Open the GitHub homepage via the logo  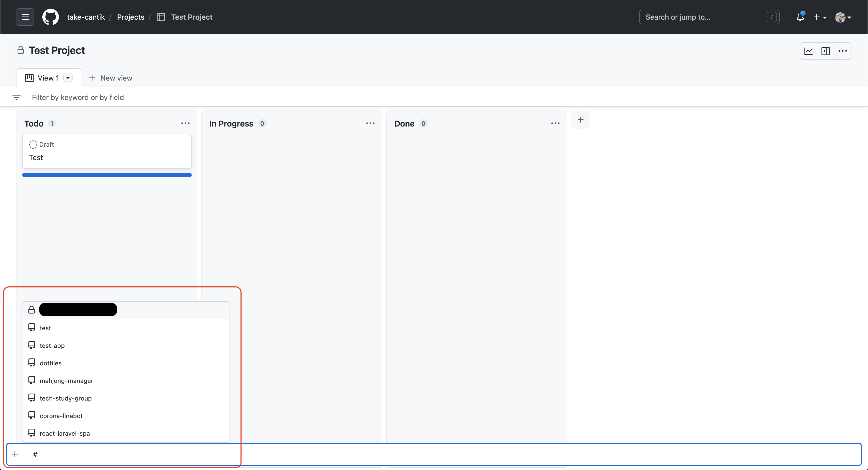pyautogui.click(x=51, y=17)
